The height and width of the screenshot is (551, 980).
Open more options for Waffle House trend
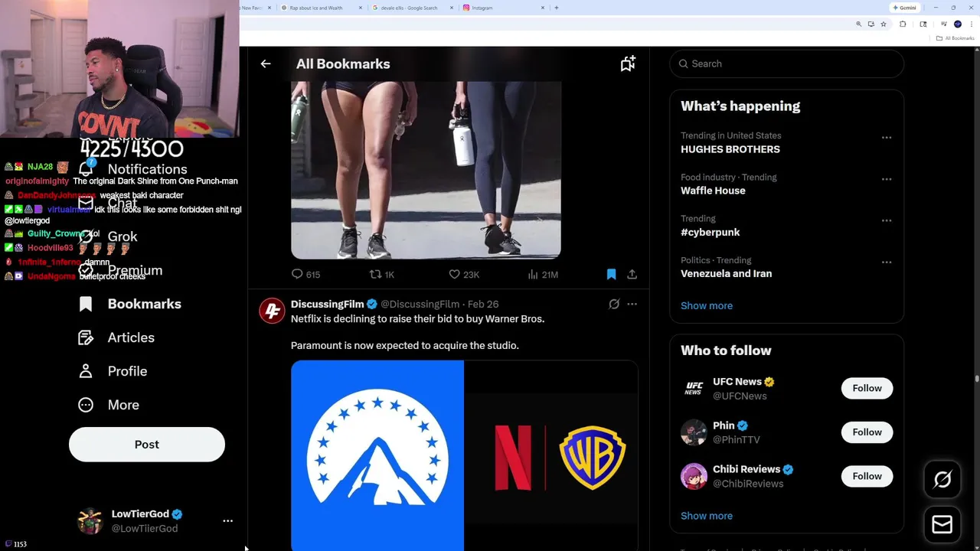point(887,179)
